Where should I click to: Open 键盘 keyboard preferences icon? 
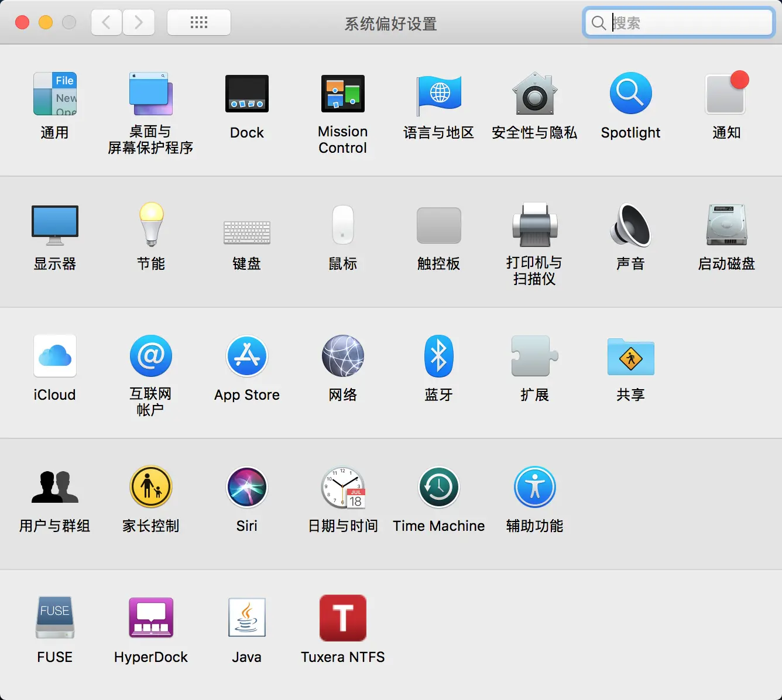pos(247,232)
